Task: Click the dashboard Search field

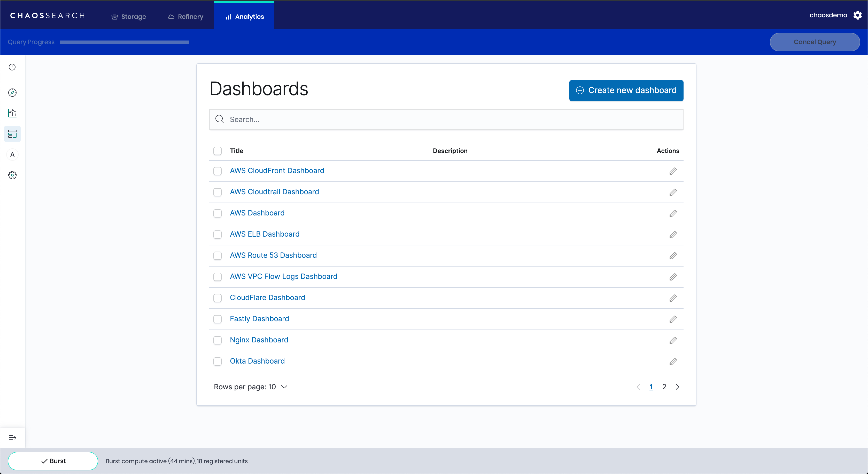Action: [446, 119]
